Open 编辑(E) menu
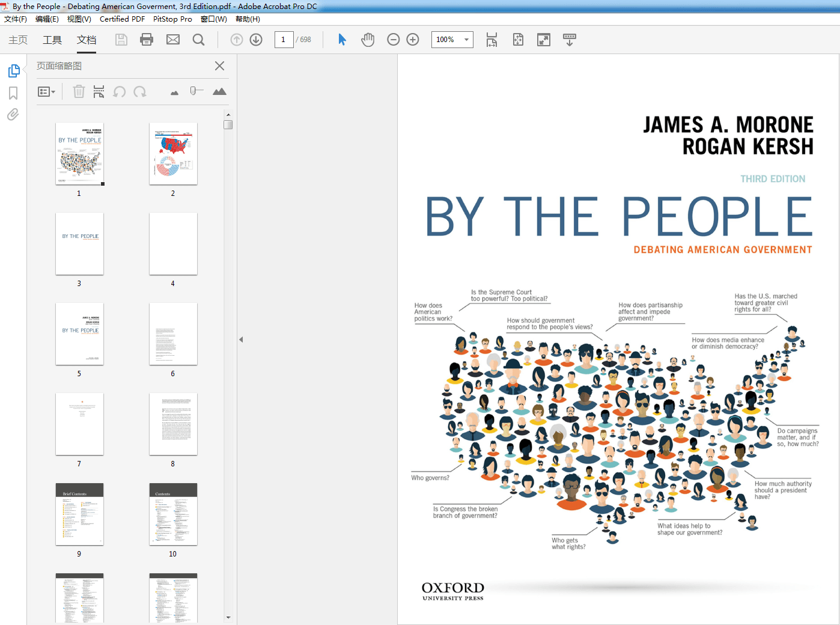 click(x=47, y=19)
